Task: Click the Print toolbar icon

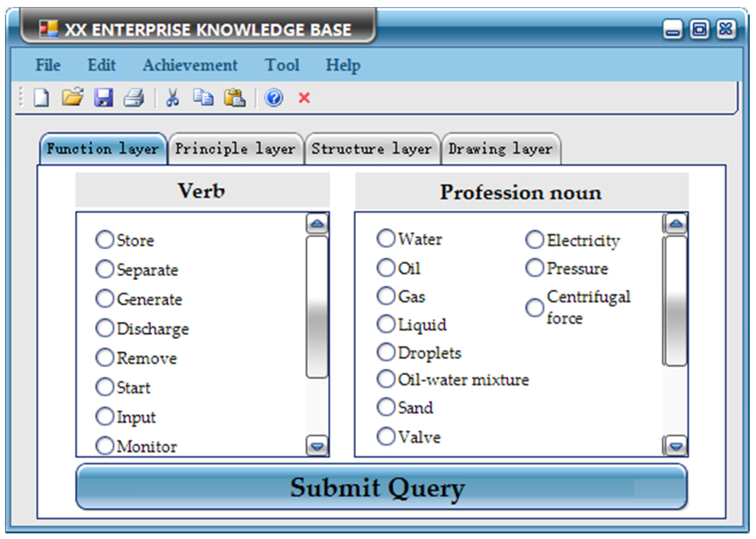Action: tap(134, 98)
